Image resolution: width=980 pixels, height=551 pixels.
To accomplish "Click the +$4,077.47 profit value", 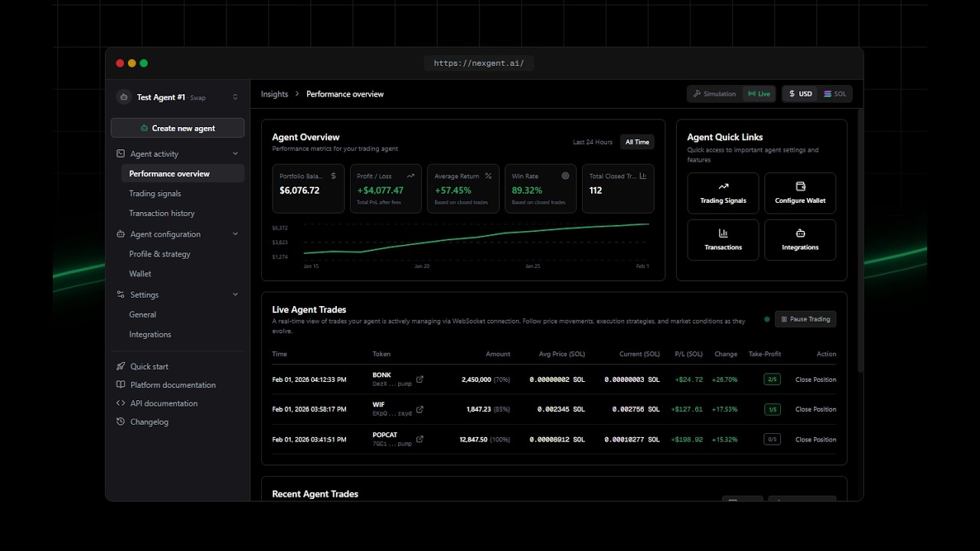I will point(381,191).
